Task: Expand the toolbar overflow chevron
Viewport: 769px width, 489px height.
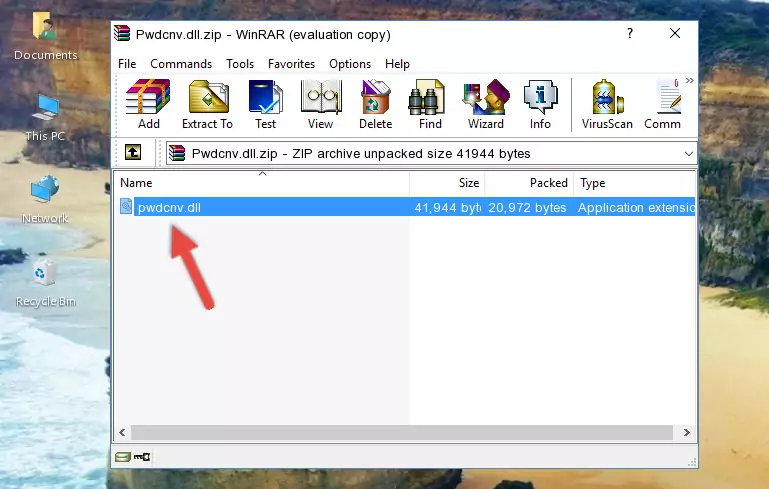Action: [x=690, y=81]
